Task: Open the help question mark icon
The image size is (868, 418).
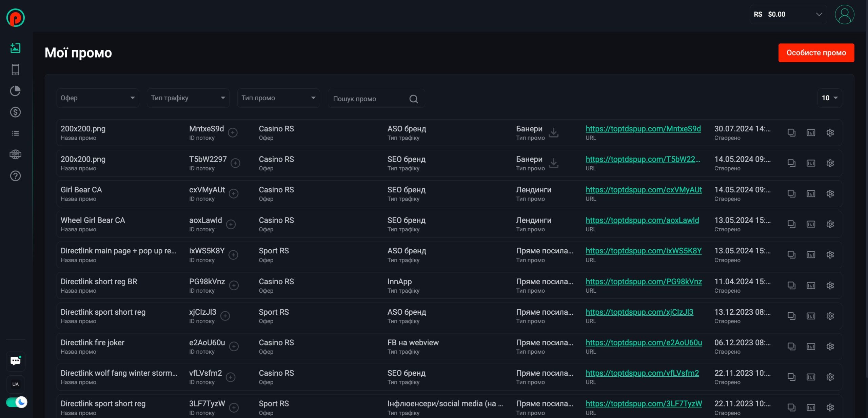Action: 15,176
